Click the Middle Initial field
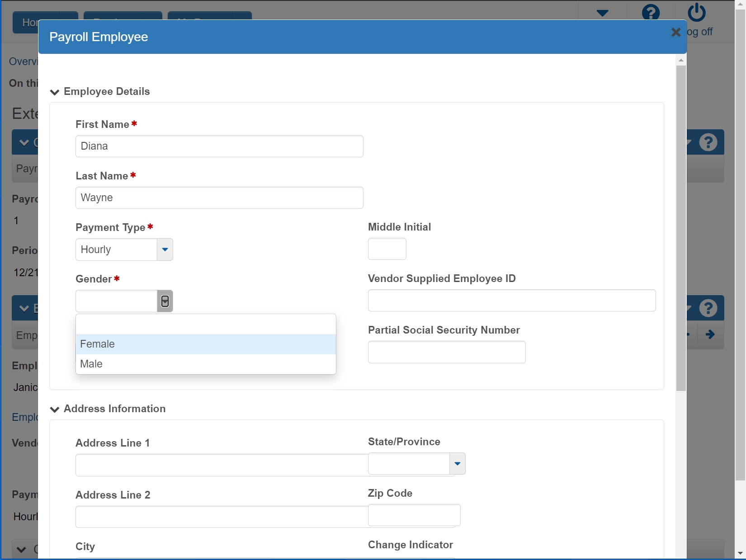 pyautogui.click(x=387, y=249)
